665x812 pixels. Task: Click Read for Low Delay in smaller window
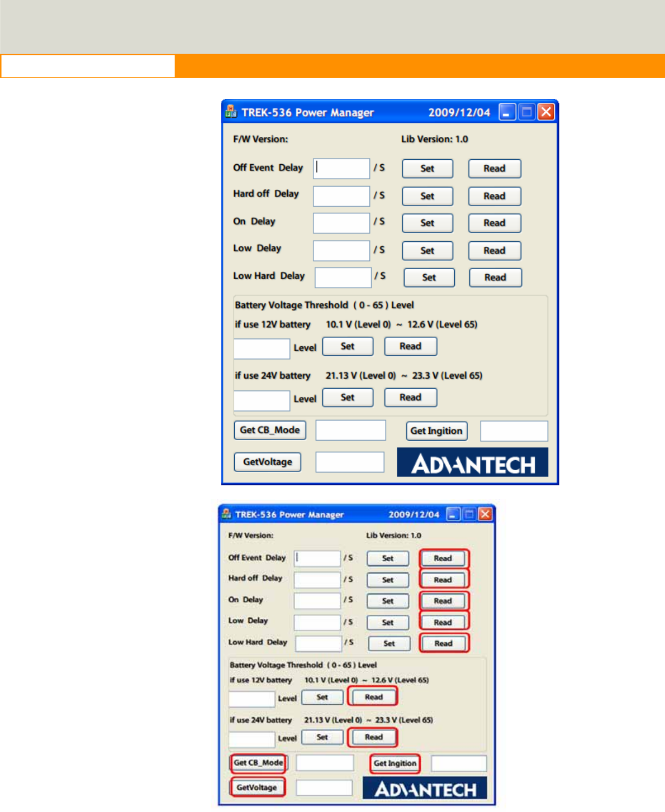[443, 622]
